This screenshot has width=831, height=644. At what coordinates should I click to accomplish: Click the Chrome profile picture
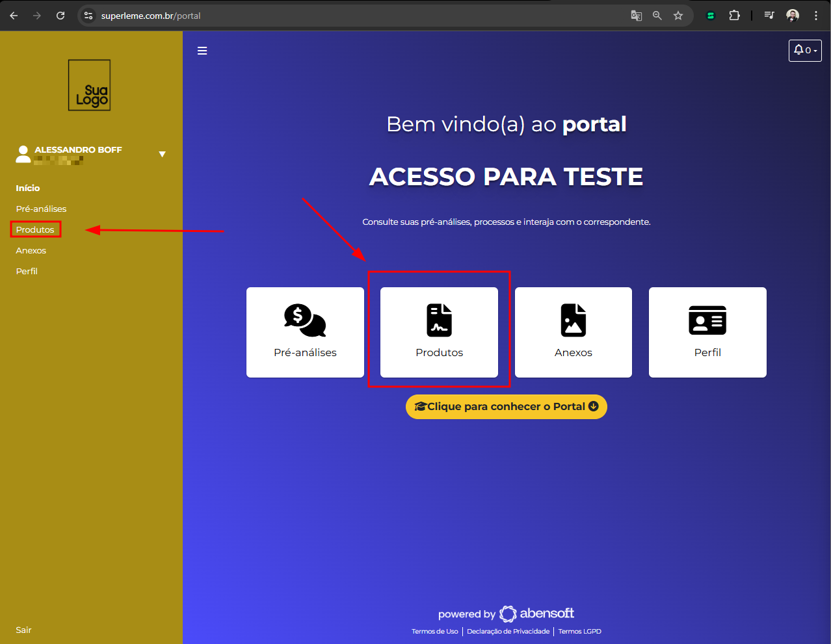(x=793, y=15)
